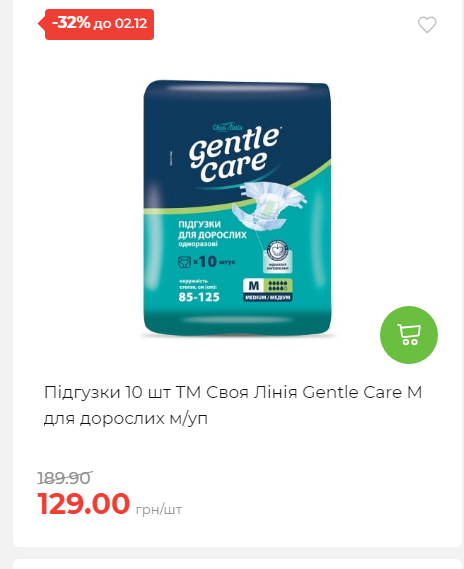Click the MEDIUM / МЕДІУМ label on the package
This screenshot has height=569, width=464.
(267, 297)
